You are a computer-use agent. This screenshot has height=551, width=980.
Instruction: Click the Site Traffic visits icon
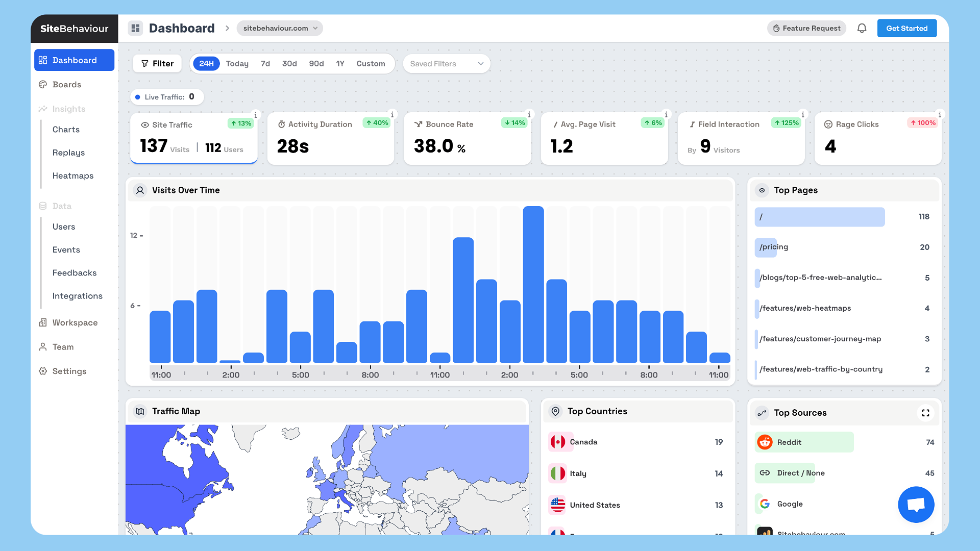(145, 124)
